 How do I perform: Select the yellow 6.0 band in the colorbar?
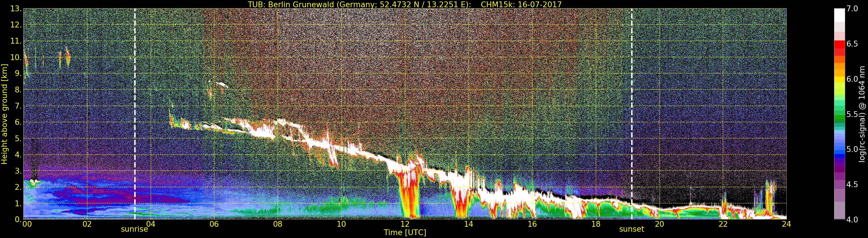click(839, 79)
